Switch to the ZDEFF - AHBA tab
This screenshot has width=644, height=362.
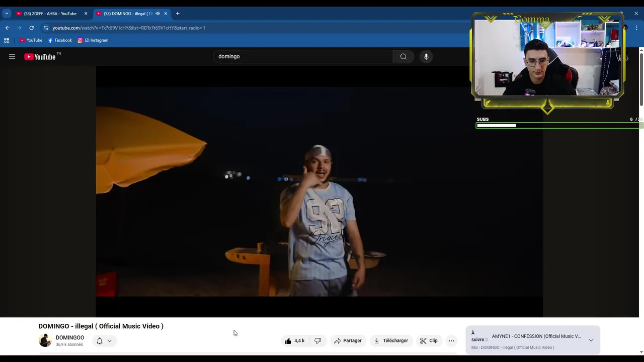[x=50, y=14]
